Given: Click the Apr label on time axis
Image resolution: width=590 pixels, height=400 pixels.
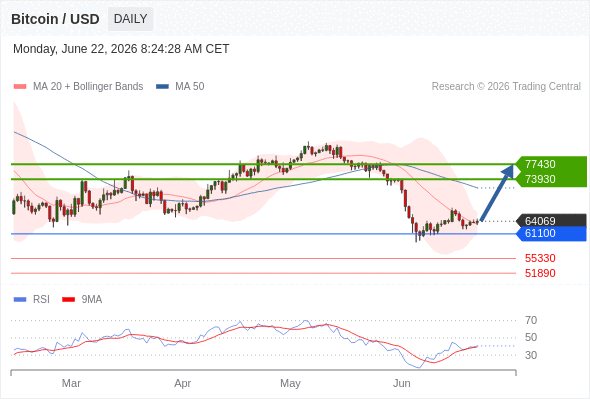Looking at the screenshot, I should pyautogui.click(x=182, y=383).
